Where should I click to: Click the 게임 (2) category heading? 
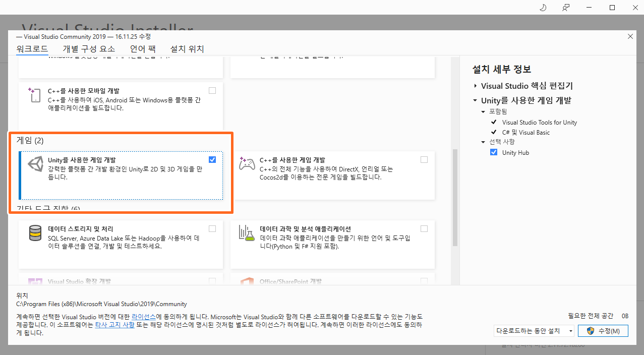coord(30,140)
